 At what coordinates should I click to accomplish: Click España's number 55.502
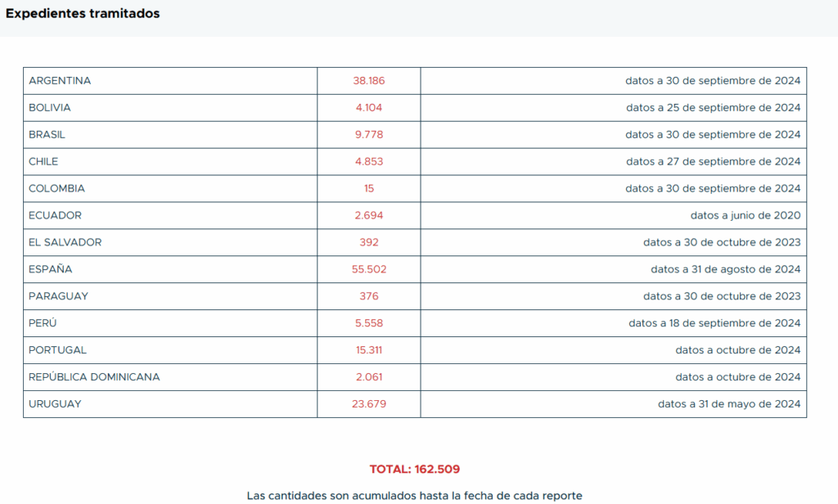(x=369, y=269)
